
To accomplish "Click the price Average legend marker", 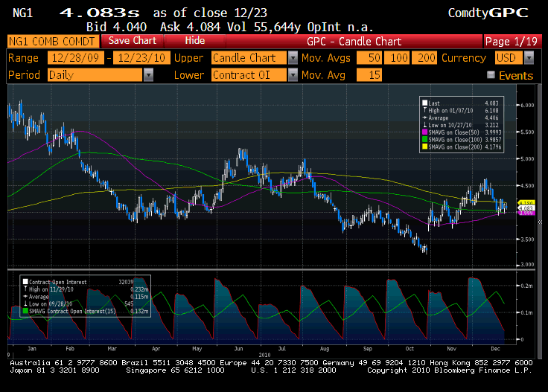I will [424, 117].
